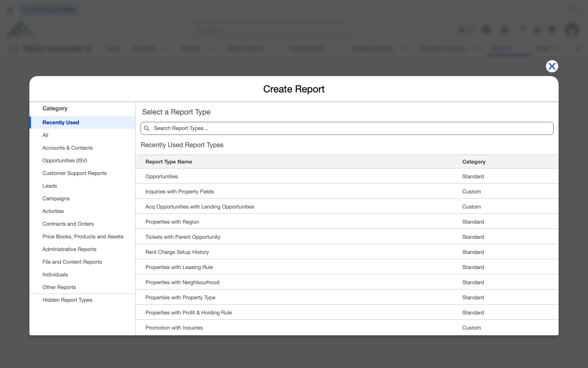This screenshot has height=368, width=588.
Task: Focus the Search Report Types field
Action: (x=347, y=128)
